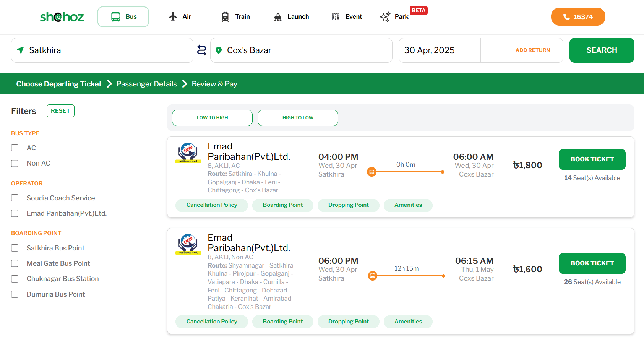Click 26 Seat(s) Available text
This screenshot has height=338, width=644.
(592, 282)
